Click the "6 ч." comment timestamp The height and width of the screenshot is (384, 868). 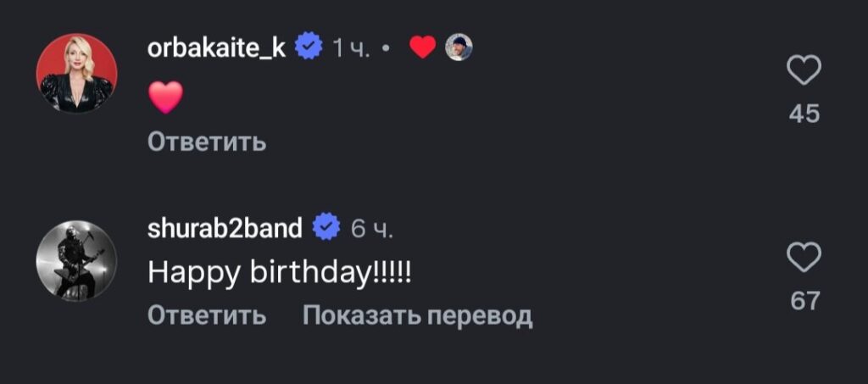371,229
